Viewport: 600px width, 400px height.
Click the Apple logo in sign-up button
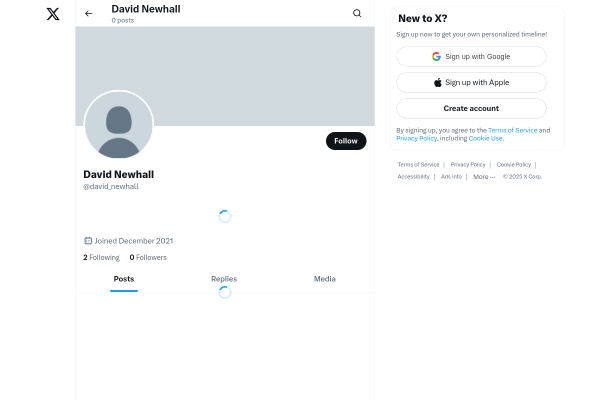tap(438, 82)
